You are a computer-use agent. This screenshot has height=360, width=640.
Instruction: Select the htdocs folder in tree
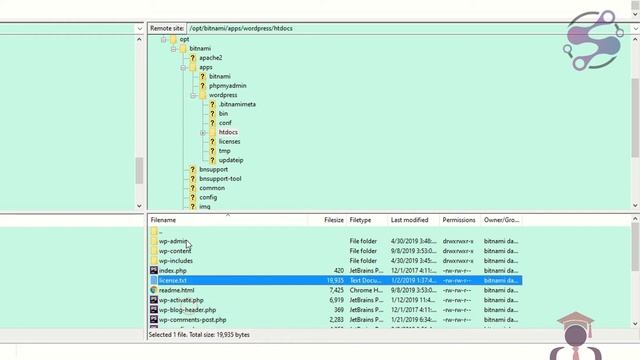pyautogui.click(x=228, y=132)
